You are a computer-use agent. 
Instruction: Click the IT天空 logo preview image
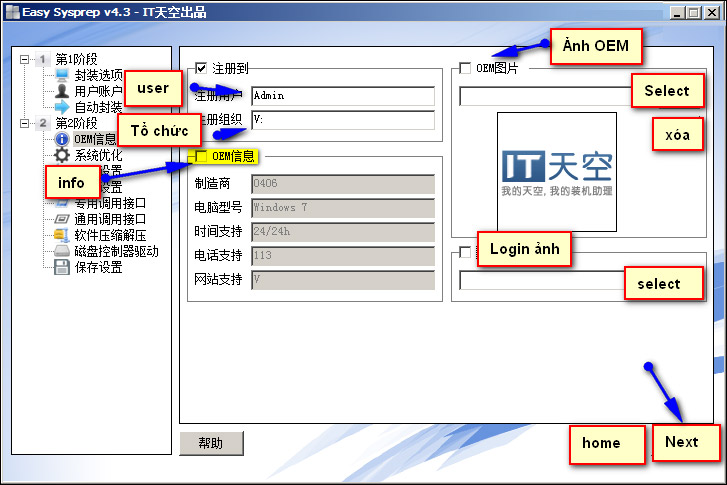pos(557,172)
